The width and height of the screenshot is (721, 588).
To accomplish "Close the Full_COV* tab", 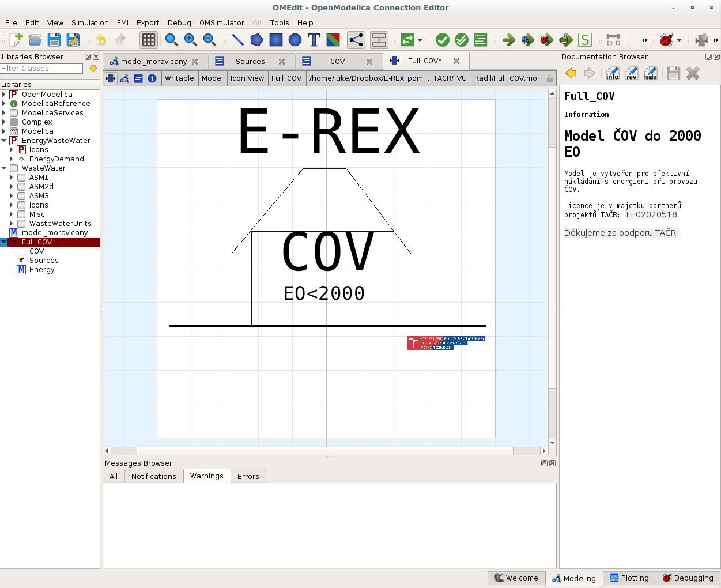I will coord(456,61).
